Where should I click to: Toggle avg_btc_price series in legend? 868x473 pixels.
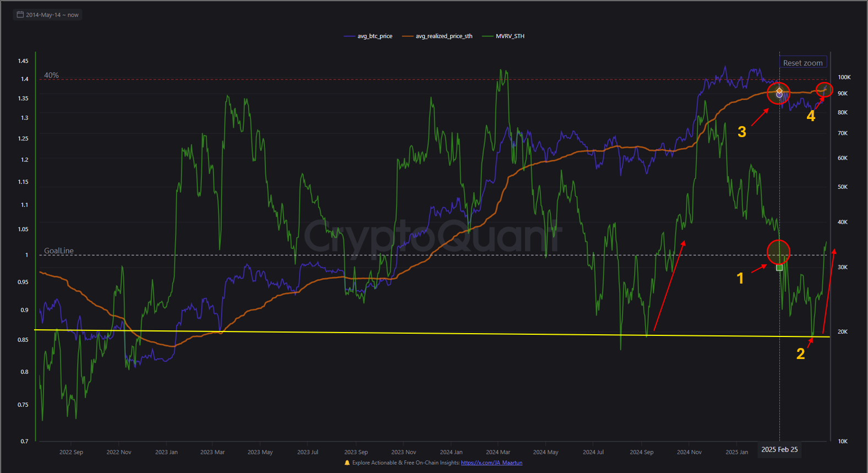point(375,36)
